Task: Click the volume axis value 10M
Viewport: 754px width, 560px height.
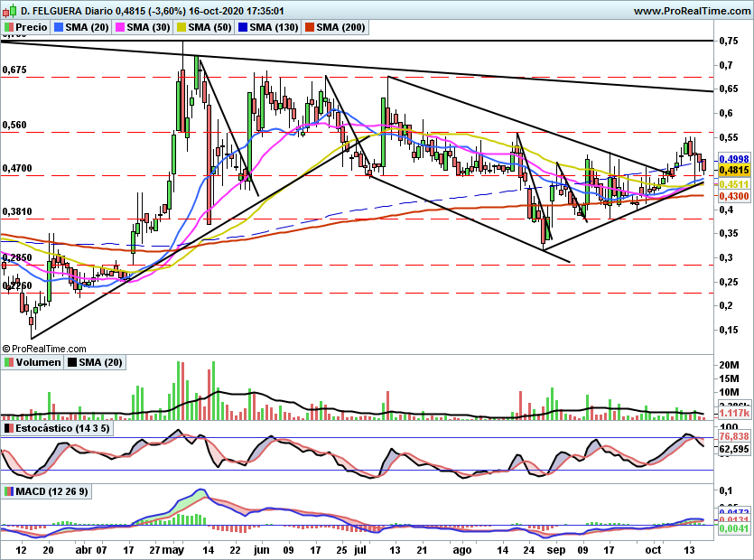Action: [x=729, y=392]
